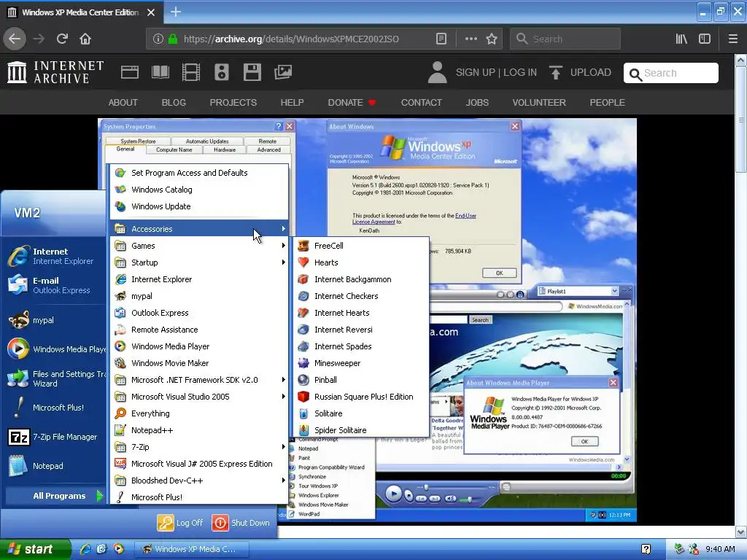The image size is (747, 560).
Task: Click Windows Media Player quick launch icon
Action: click(118, 549)
